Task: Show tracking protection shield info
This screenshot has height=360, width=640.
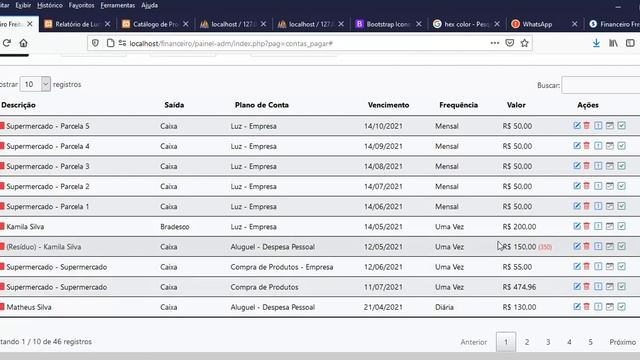Action: [95, 43]
